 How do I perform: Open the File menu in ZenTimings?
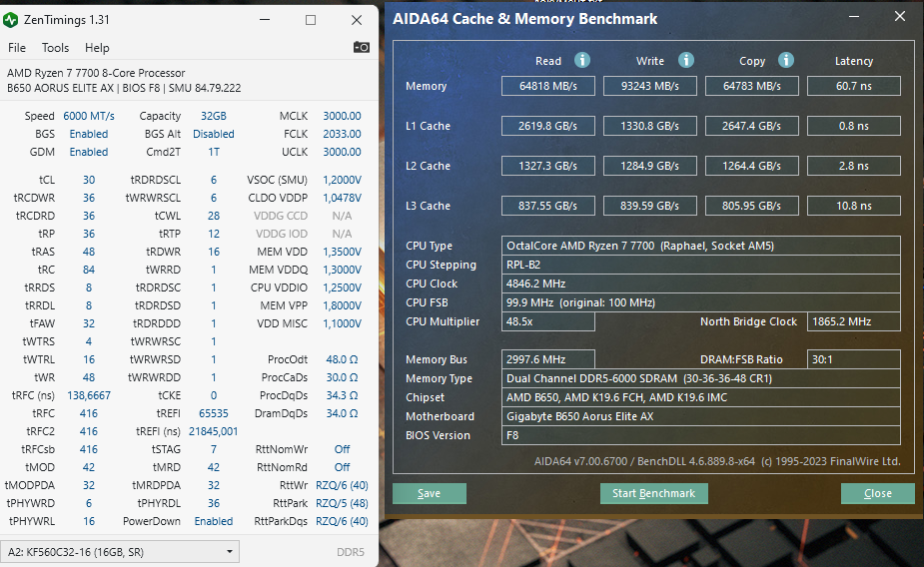(x=17, y=48)
